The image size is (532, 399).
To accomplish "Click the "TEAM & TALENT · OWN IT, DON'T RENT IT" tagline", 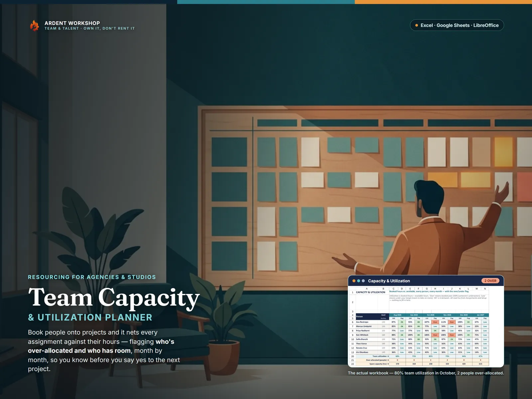I will point(90,29).
